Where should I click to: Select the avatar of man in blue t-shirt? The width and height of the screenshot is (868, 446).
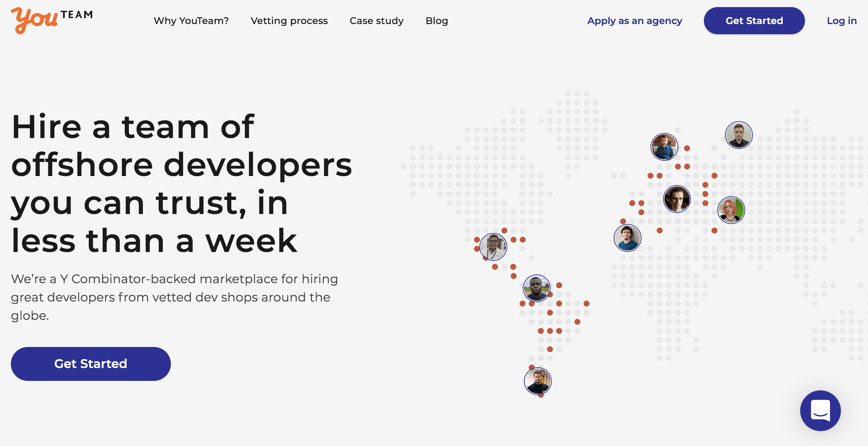(x=628, y=238)
